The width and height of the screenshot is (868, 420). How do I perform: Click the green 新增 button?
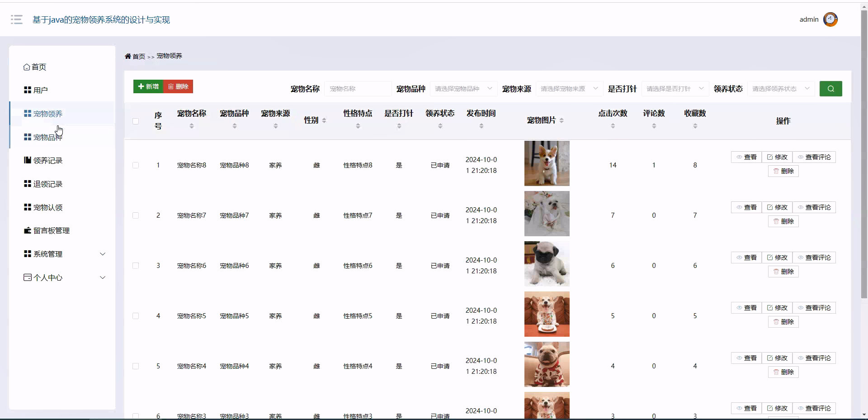[x=148, y=86]
